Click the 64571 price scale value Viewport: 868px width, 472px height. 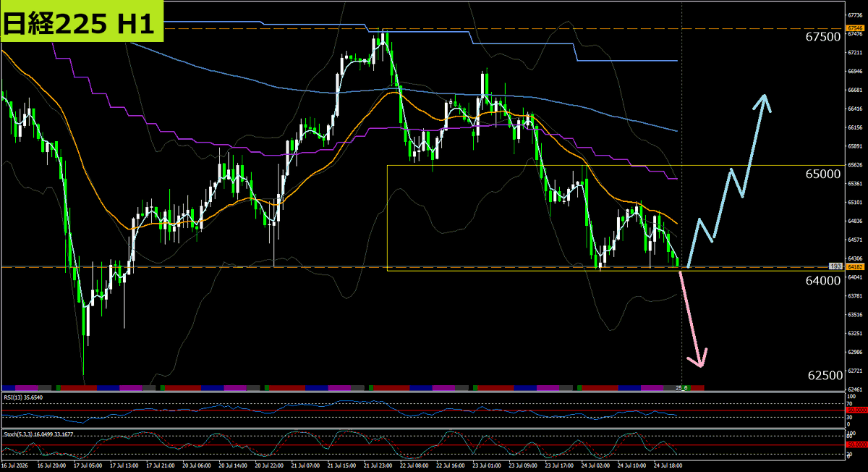coord(855,240)
